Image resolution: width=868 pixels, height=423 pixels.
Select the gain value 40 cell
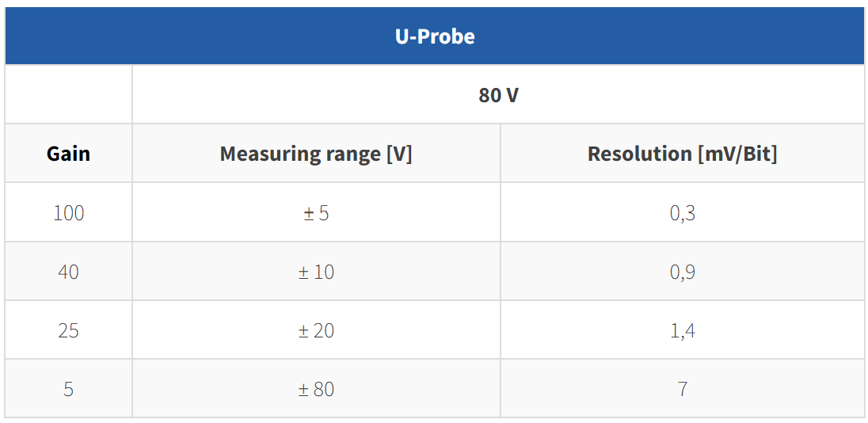pyautogui.click(x=68, y=271)
